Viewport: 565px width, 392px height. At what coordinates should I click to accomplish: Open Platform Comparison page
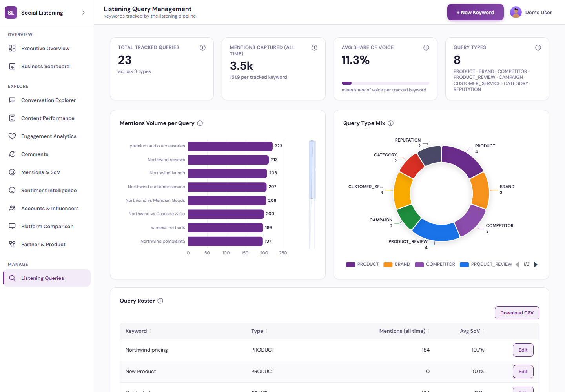[47, 226]
